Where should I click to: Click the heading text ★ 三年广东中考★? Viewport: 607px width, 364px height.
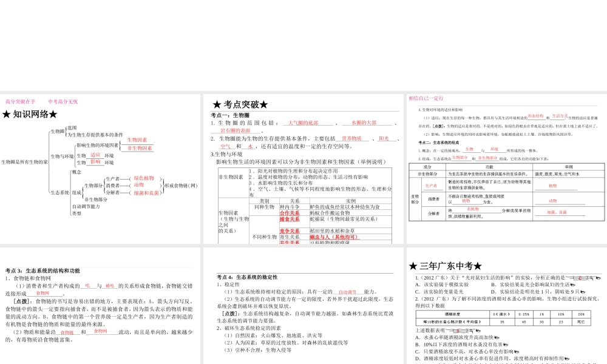[x=446, y=266]
